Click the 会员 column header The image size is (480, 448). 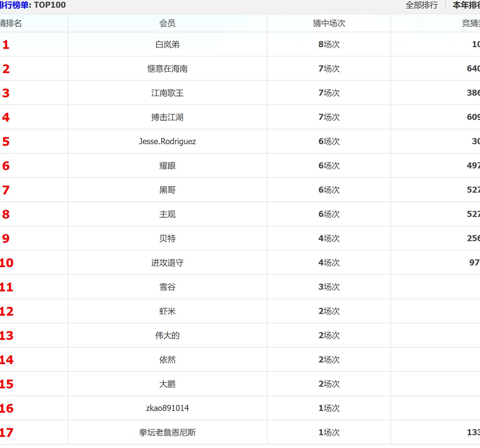tap(167, 23)
